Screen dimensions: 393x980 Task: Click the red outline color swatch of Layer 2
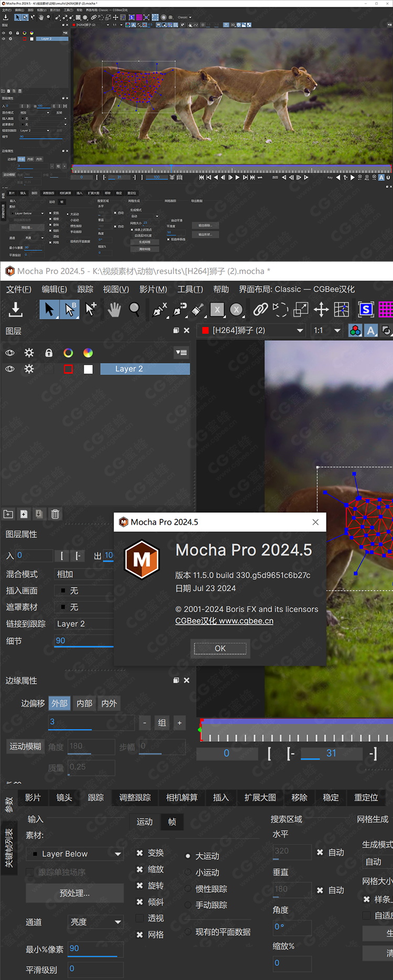pyautogui.click(x=68, y=369)
